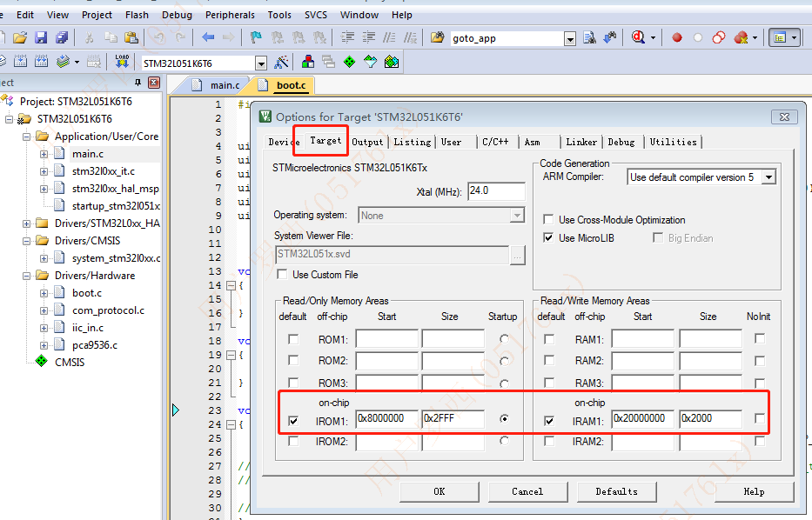Screen dimensions: 812x520
Task: Click the Defaults button
Action: pyautogui.click(x=616, y=491)
